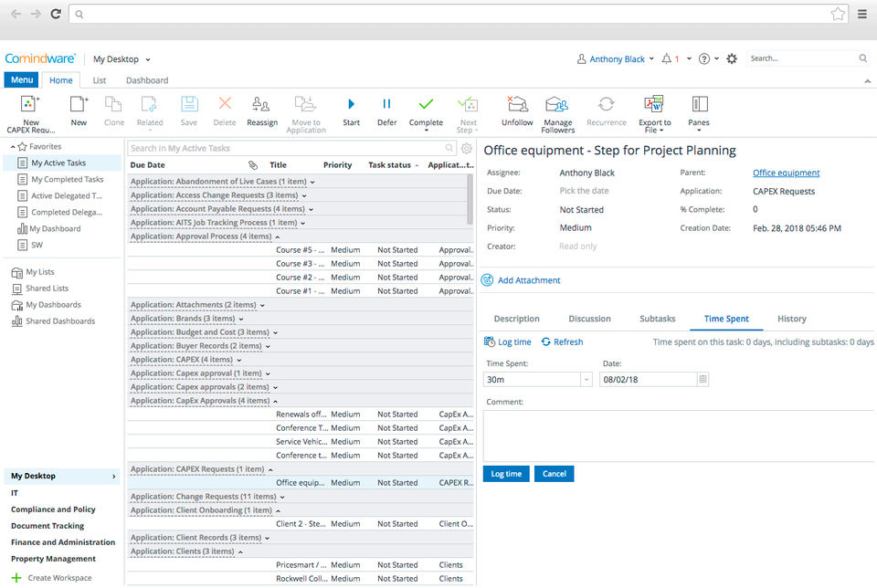
Task: Click the Defer pause icon
Action: point(386,105)
